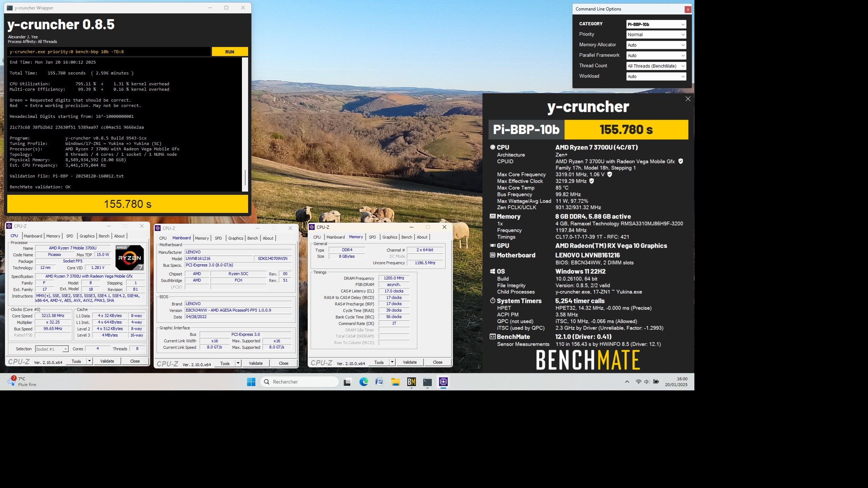This screenshot has width=868, height=488.
Task: Select About tab in left CPU-Z window
Action: pyautogui.click(x=119, y=236)
